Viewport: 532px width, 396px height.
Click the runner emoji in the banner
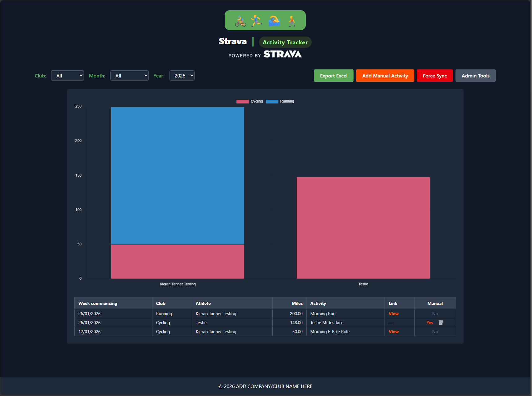(256, 21)
